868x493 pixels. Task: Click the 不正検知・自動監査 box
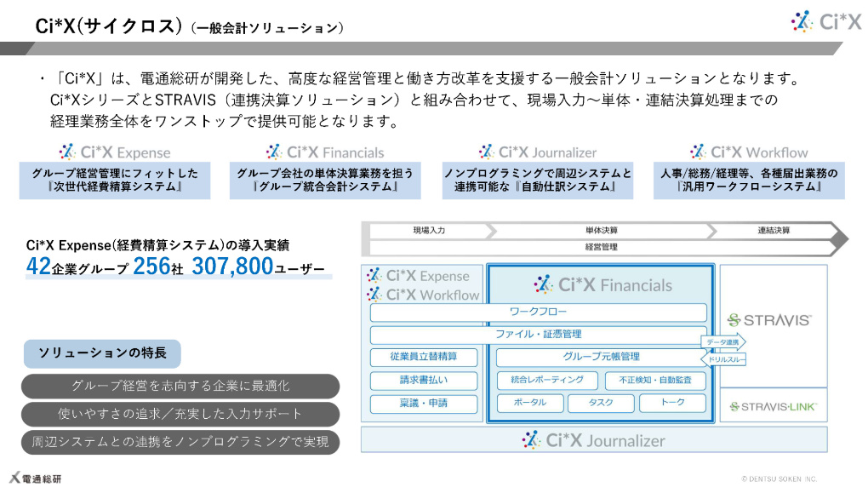pos(655,380)
